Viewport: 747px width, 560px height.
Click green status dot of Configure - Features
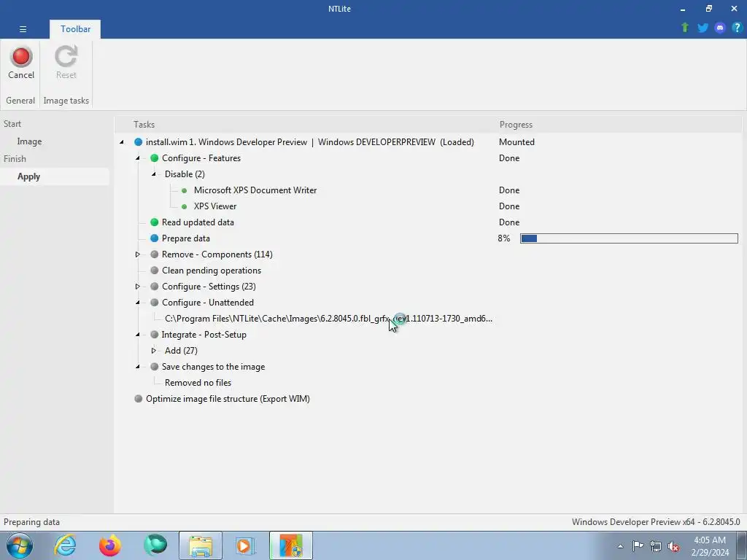pyautogui.click(x=155, y=158)
